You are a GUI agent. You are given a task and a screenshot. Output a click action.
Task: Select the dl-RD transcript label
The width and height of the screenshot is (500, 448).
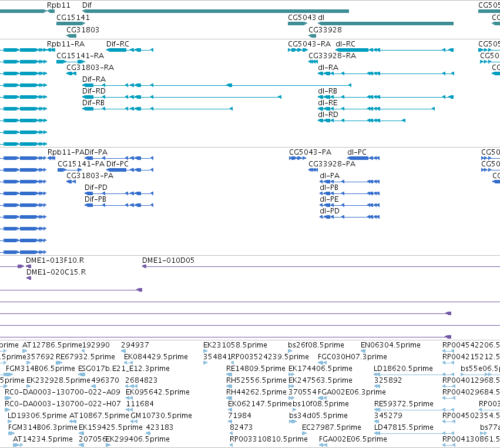tap(328, 115)
